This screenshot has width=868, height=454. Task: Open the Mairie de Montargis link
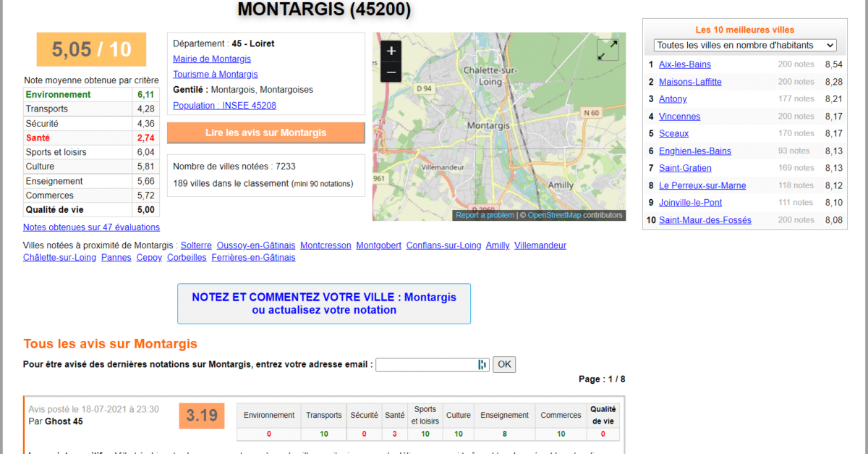tap(212, 59)
